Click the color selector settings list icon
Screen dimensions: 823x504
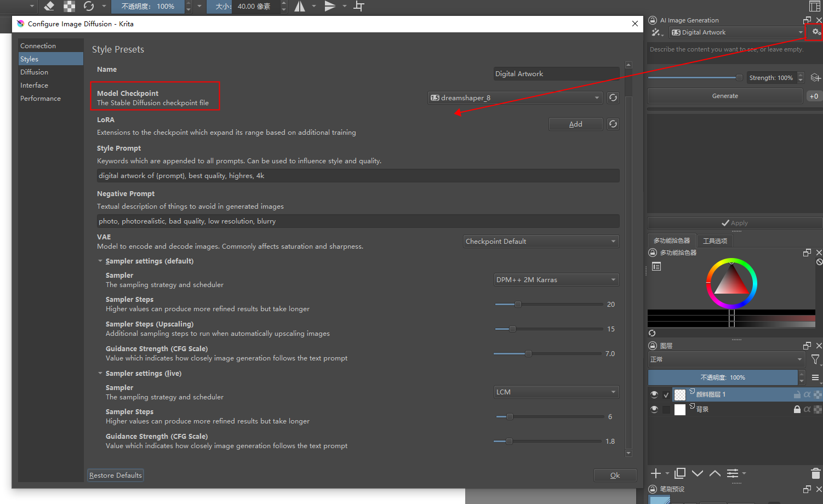point(656,266)
